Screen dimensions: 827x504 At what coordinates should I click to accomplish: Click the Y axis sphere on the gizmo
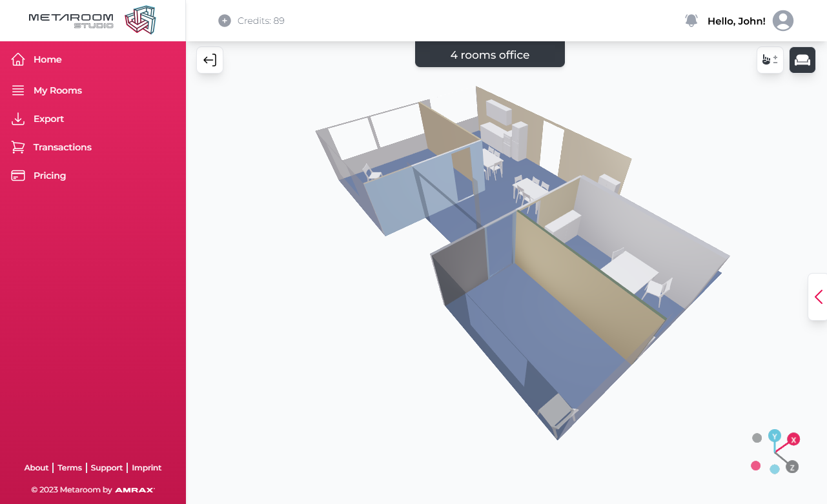click(x=775, y=436)
